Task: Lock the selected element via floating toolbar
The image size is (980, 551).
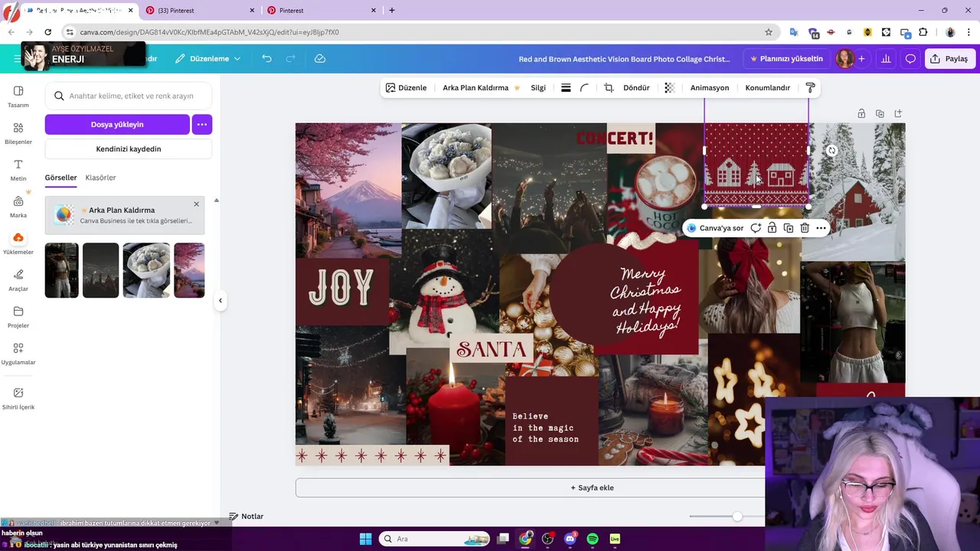Action: click(772, 228)
